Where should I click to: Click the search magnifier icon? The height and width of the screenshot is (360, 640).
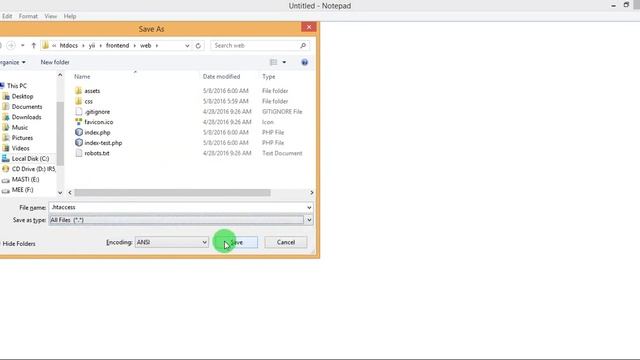point(303,46)
